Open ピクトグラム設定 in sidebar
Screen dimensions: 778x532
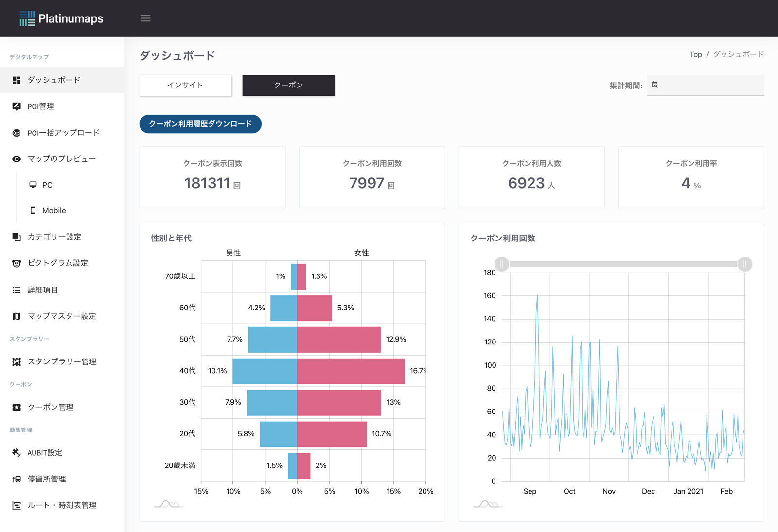(x=57, y=263)
